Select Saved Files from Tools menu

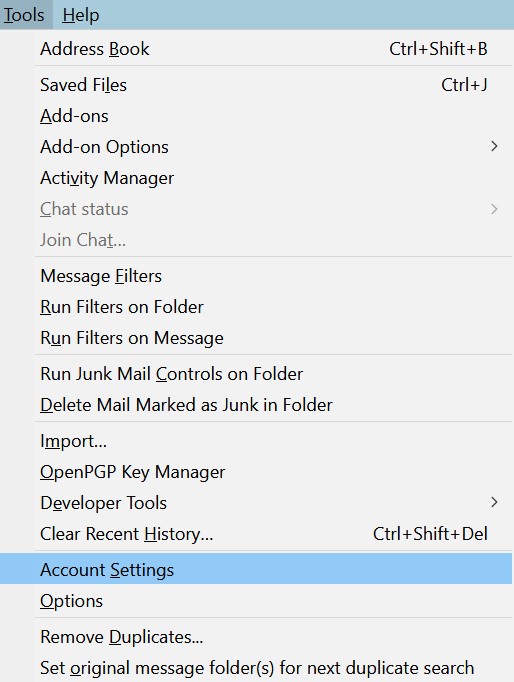pos(257,85)
